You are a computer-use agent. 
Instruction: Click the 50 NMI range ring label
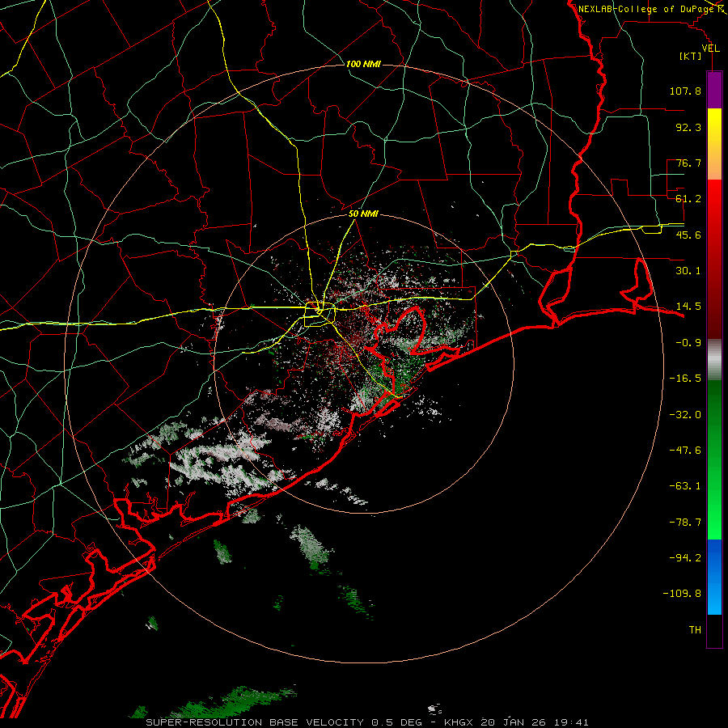click(x=363, y=214)
